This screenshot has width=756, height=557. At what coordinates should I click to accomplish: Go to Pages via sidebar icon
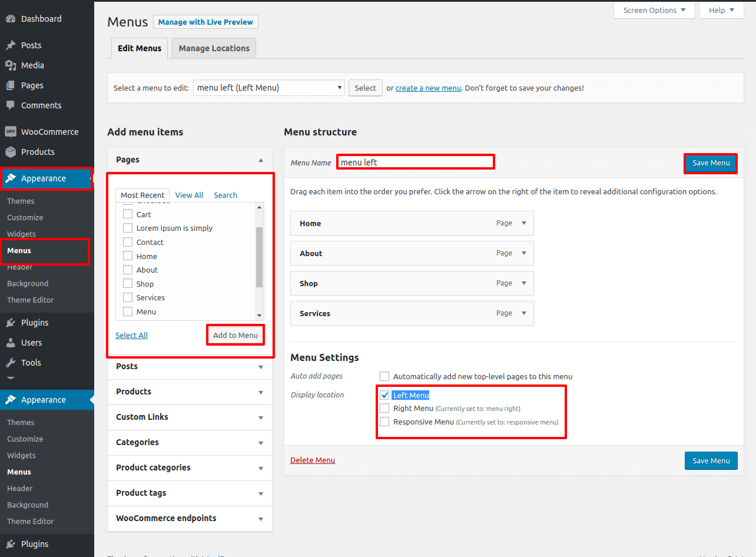(11, 85)
